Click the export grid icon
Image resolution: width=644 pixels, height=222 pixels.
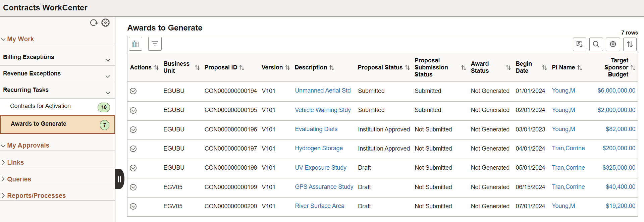[x=579, y=44]
